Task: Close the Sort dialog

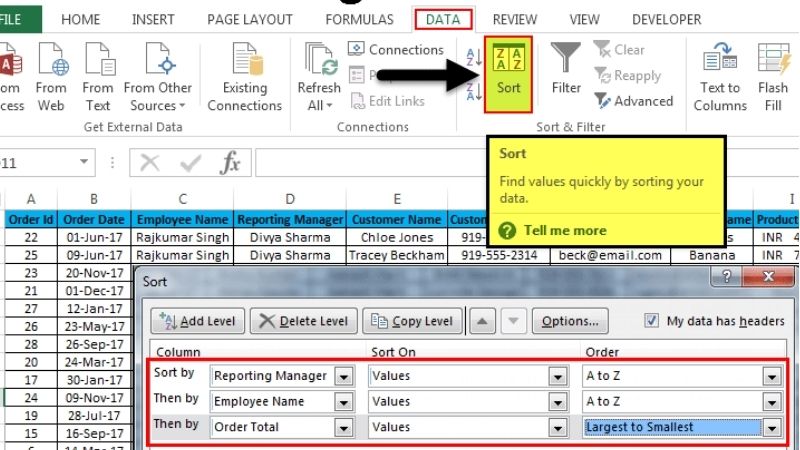Action: [768, 277]
